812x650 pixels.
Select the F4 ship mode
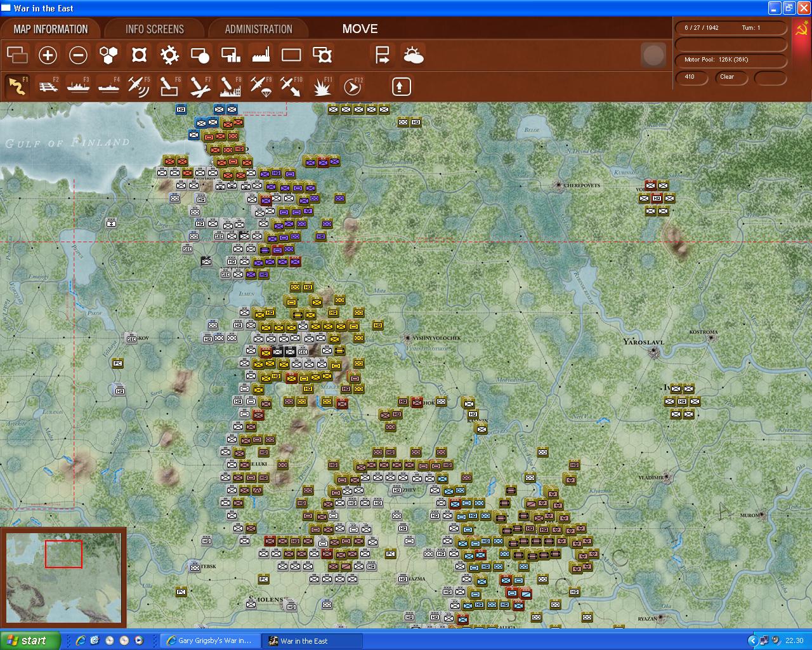[x=108, y=86]
